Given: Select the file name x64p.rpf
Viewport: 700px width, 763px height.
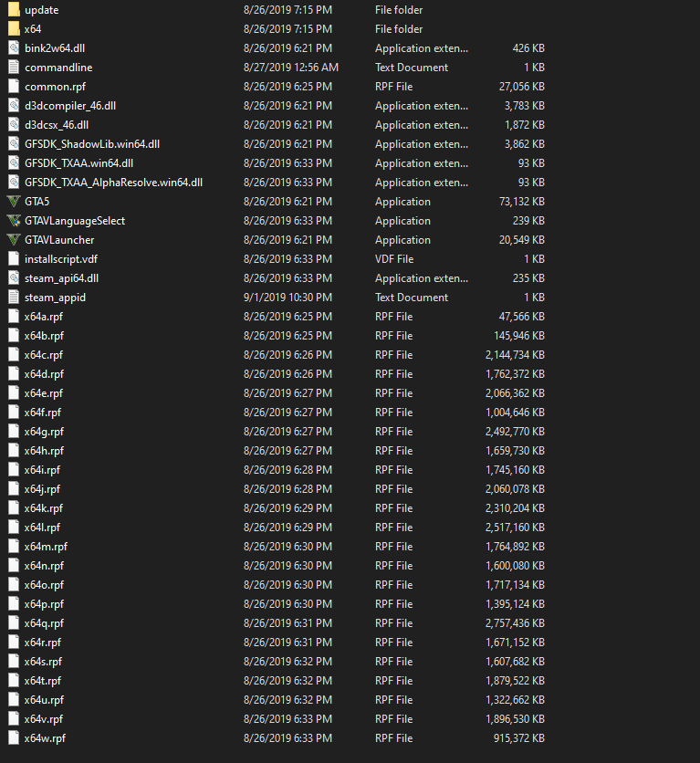Looking at the screenshot, I should click(45, 604).
